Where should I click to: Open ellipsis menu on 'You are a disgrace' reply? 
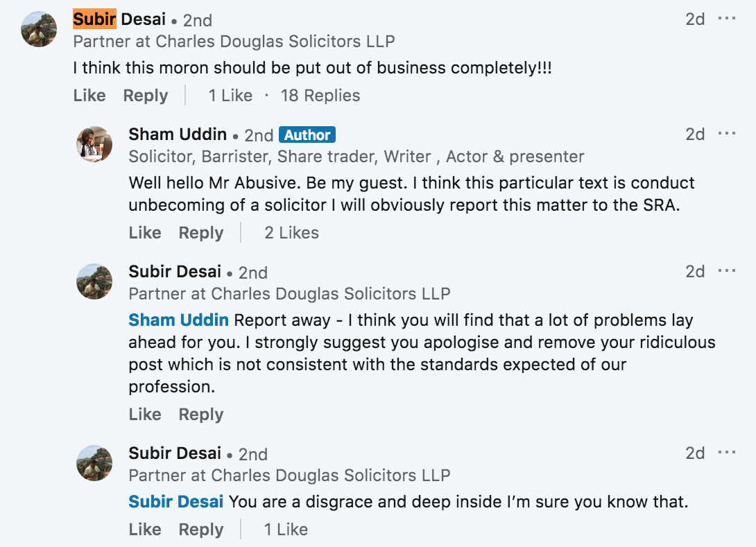pyautogui.click(x=727, y=453)
